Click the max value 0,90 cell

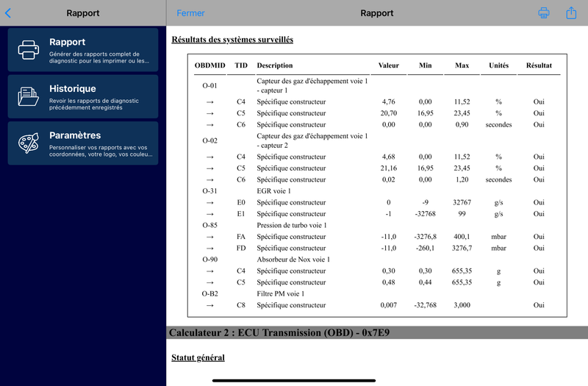pos(462,124)
